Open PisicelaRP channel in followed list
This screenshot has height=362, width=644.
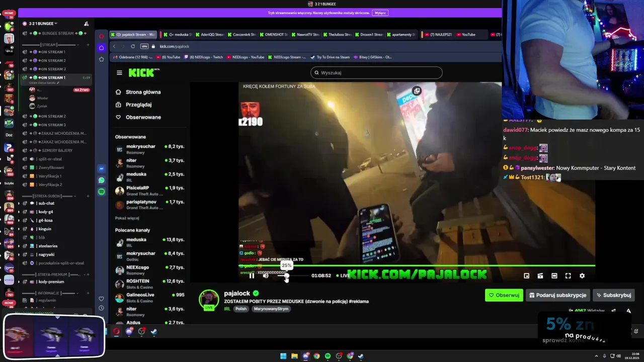pos(150,191)
